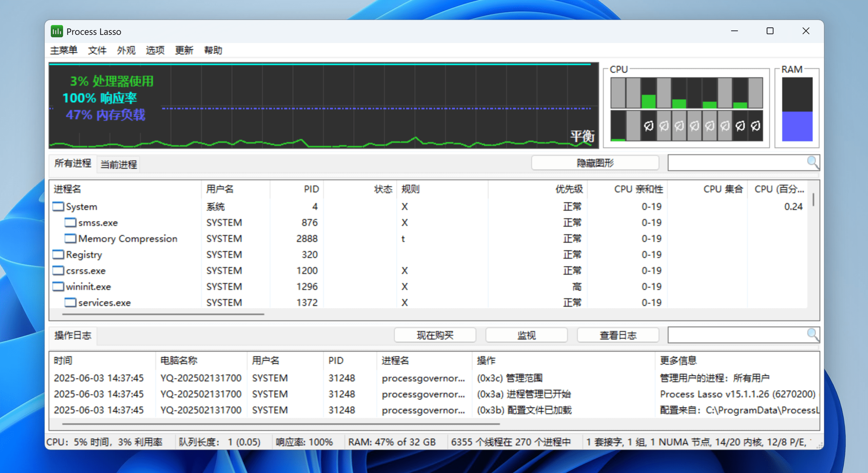The width and height of the screenshot is (868, 473).
Task: Click the process list horizontal scrollbar
Action: point(163,314)
